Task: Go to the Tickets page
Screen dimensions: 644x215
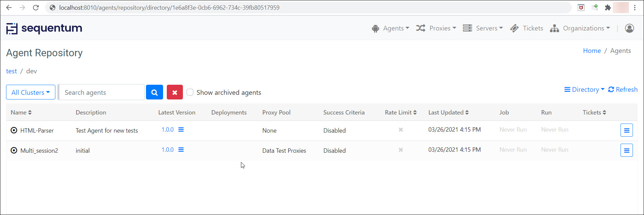Action: [x=527, y=28]
